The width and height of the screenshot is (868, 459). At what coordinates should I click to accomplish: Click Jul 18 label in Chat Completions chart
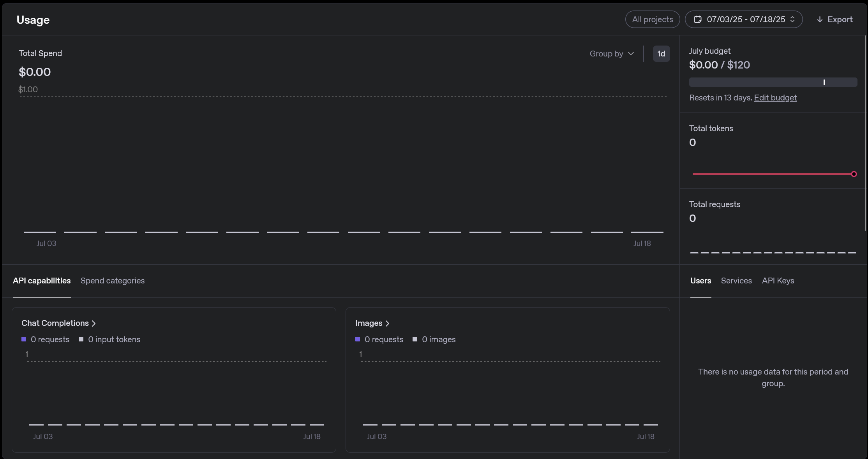tap(312, 436)
